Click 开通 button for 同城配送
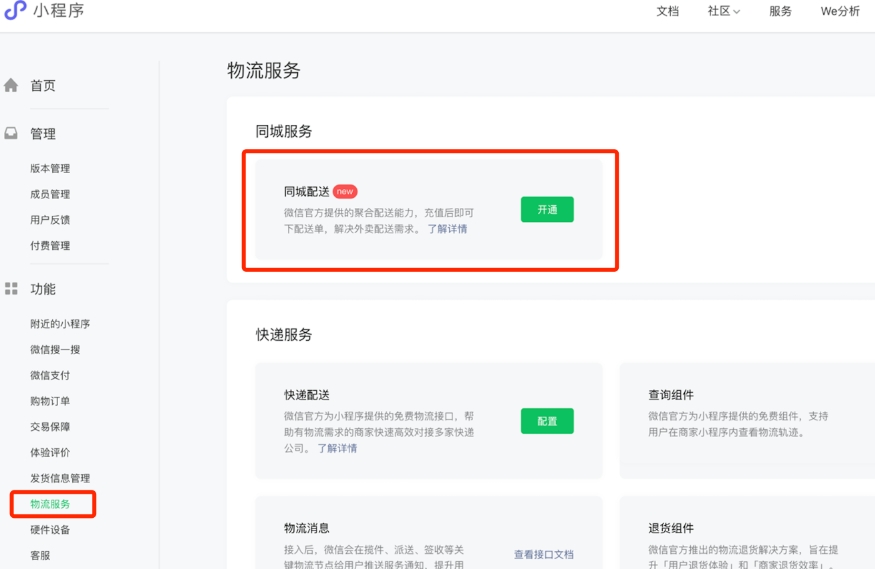This screenshot has height=569, width=875. tap(547, 209)
